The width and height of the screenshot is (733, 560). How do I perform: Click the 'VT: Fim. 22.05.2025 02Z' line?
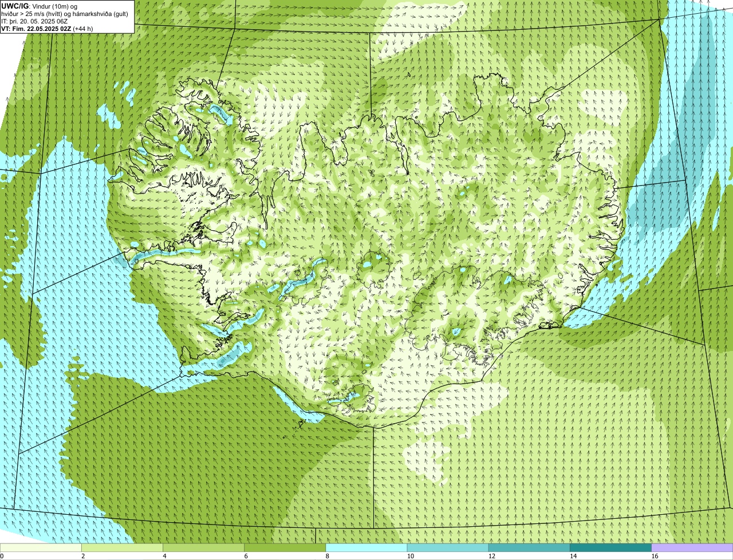pyautogui.click(x=47, y=29)
